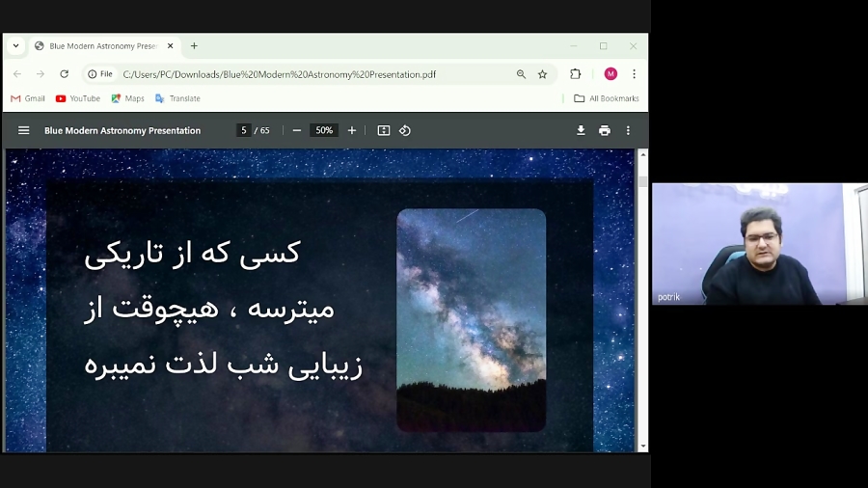Go back to previous page
Image resolution: width=868 pixels, height=488 pixels.
(17, 74)
